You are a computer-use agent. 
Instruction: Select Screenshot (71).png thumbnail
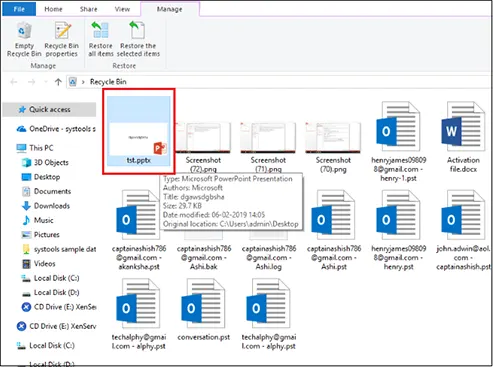pyautogui.click(x=268, y=138)
